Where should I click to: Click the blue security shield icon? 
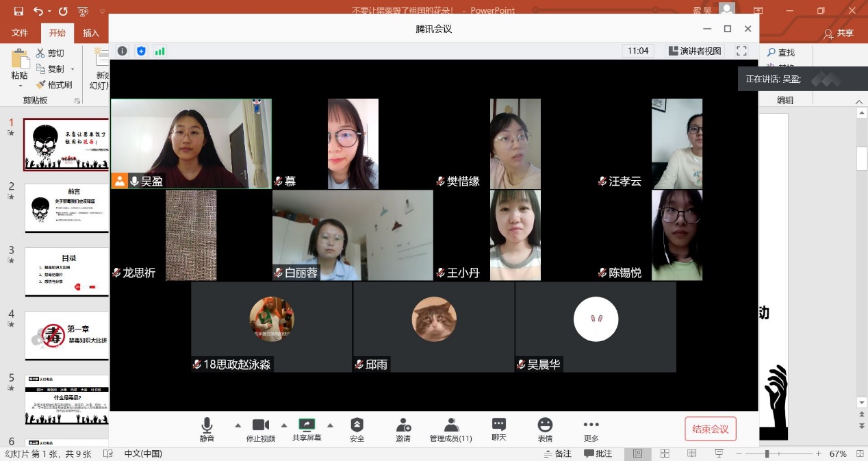[141, 51]
